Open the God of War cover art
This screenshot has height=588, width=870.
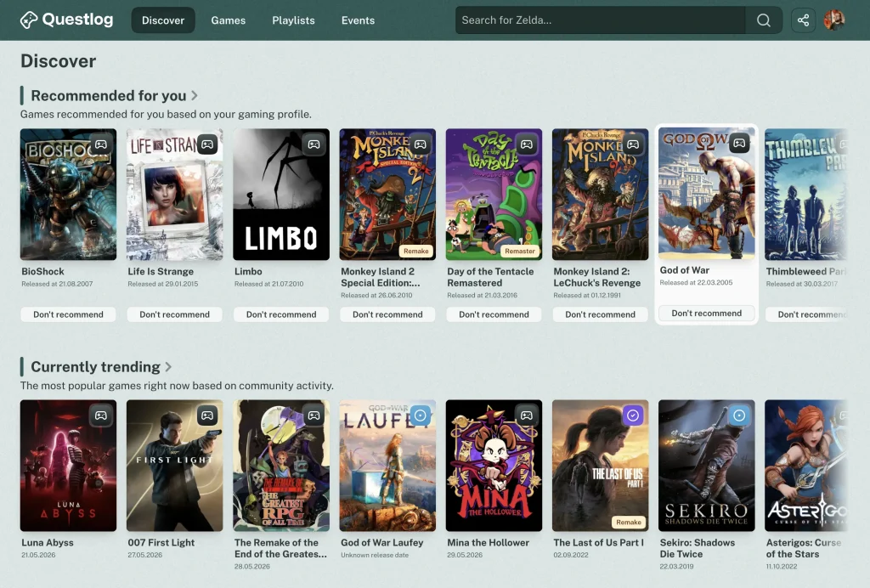(x=707, y=194)
